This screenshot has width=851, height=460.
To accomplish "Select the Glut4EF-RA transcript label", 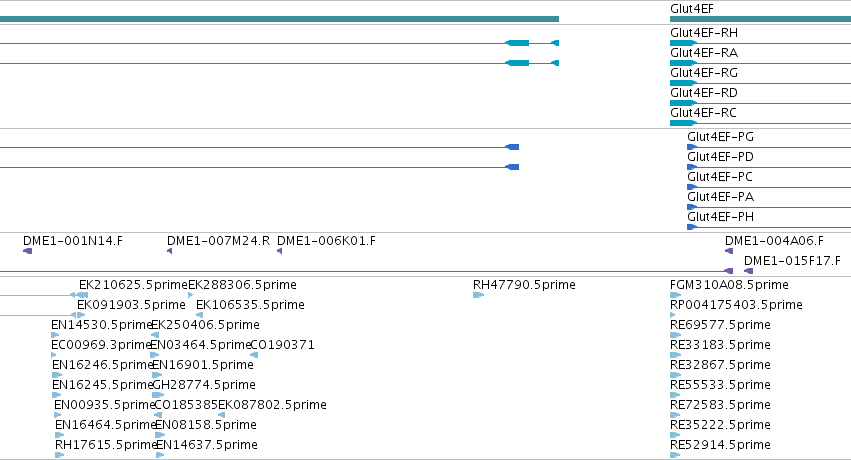I will coord(704,53).
